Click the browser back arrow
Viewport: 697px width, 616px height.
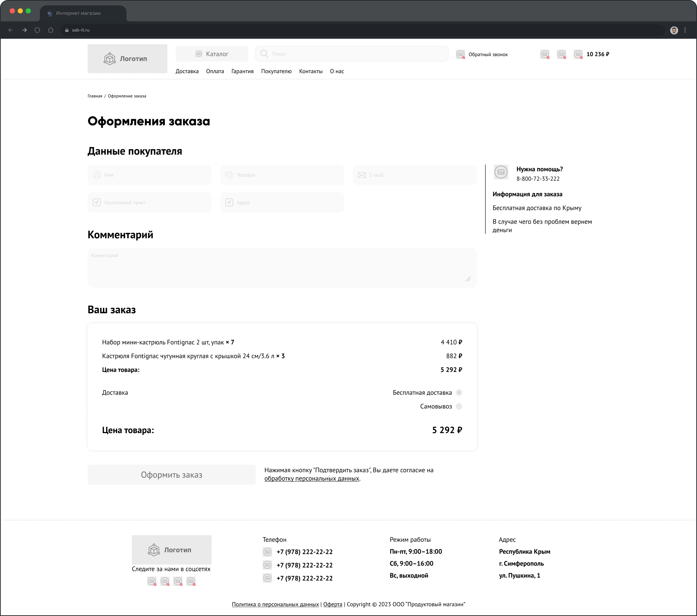[x=10, y=30]
